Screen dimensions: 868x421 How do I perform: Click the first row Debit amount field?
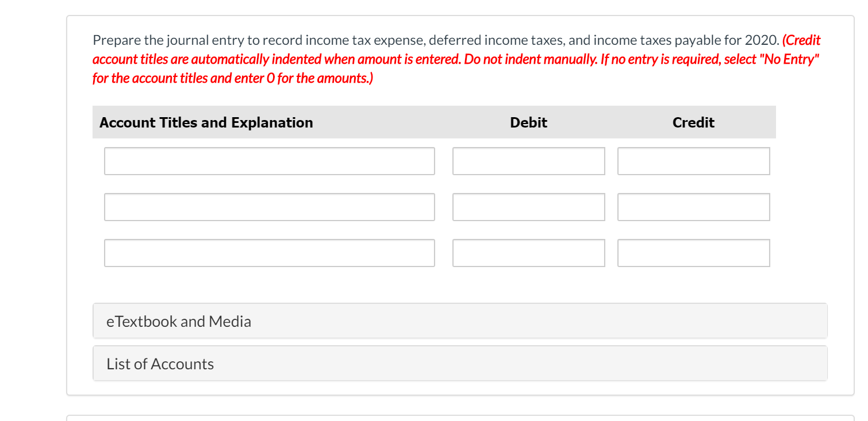528,161
